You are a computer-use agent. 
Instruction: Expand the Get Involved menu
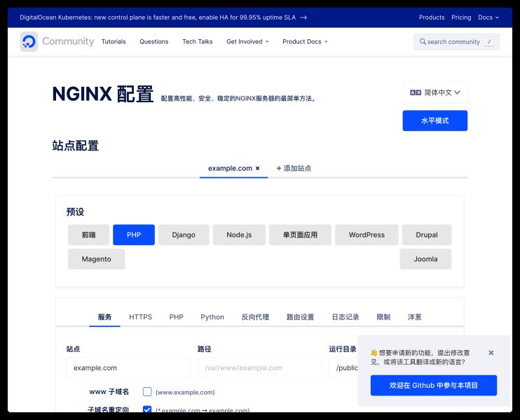247,42
